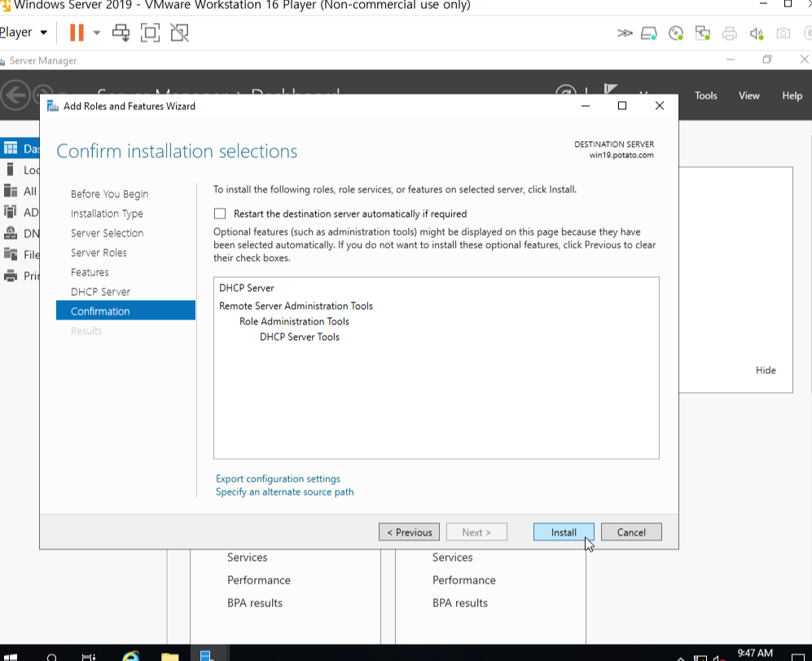Screen dimensions: 812x661
Task: Open Services in left dashboard tile
Action: point(247,557)
